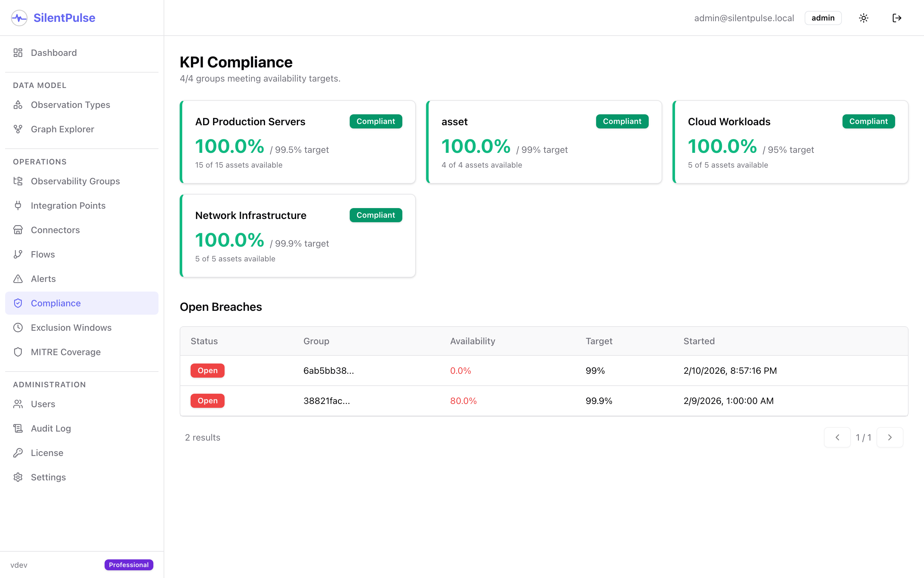
Task: Open the AD Production Servers card
Action: pos(297,142)
